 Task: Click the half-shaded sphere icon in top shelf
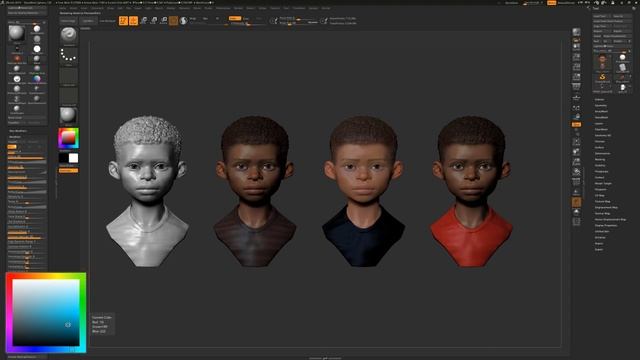tap(183, 20)
